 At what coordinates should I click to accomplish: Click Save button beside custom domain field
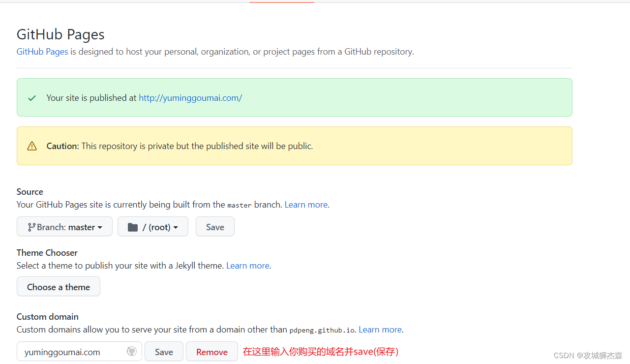point(164,352)
